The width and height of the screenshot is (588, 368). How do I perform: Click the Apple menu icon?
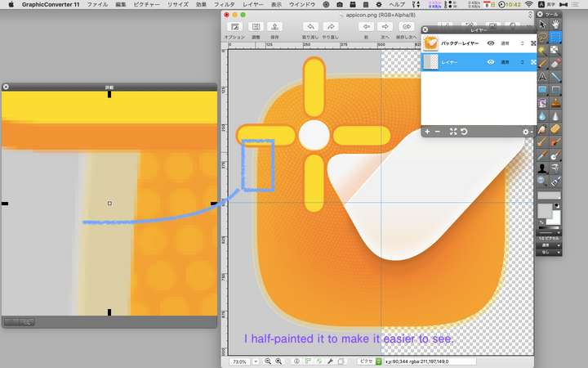coord(11,5)
